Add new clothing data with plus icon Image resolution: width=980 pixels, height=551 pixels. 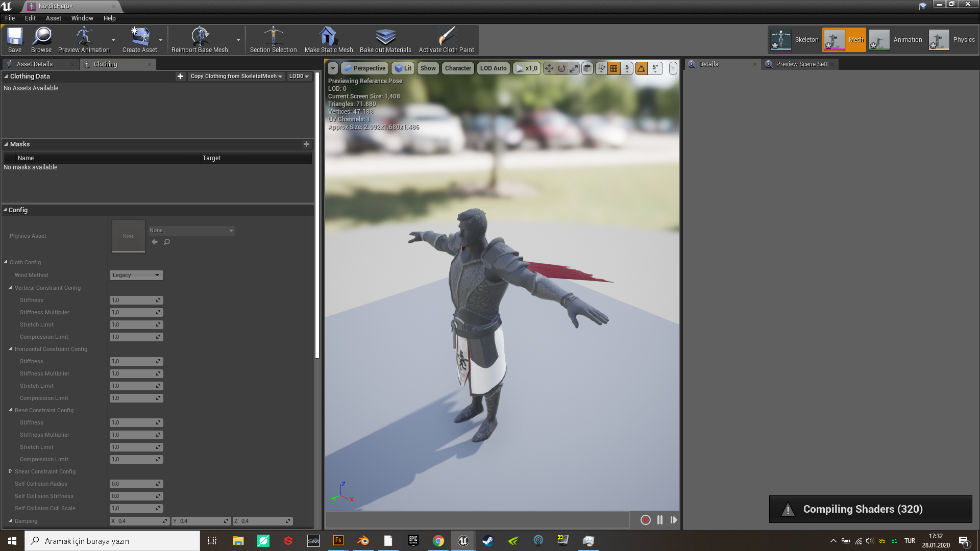pyautogui.click(x=180, y=77)
